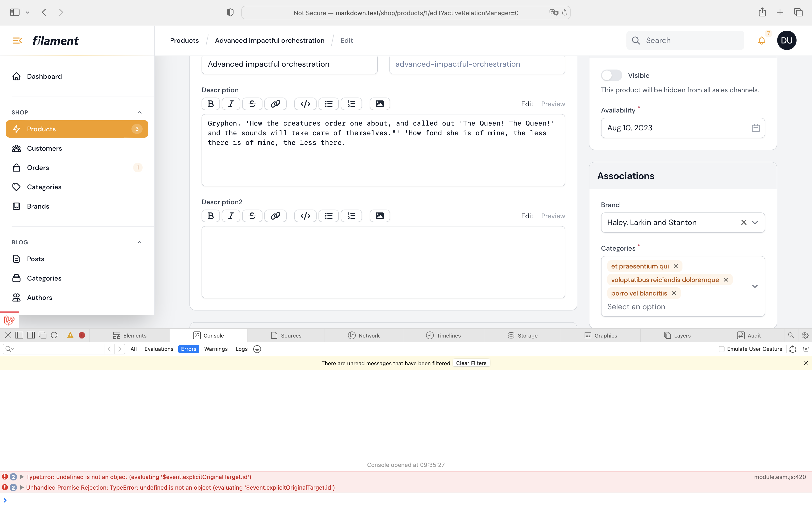Open the Brand selector dropdown
This screenshot has width=812, height=507.
(755, 222)
